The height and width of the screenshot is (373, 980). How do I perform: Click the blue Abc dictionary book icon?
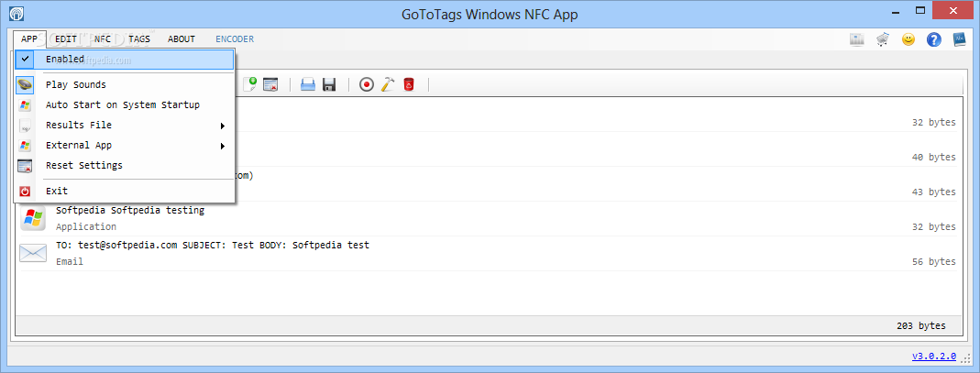[960, 39]
